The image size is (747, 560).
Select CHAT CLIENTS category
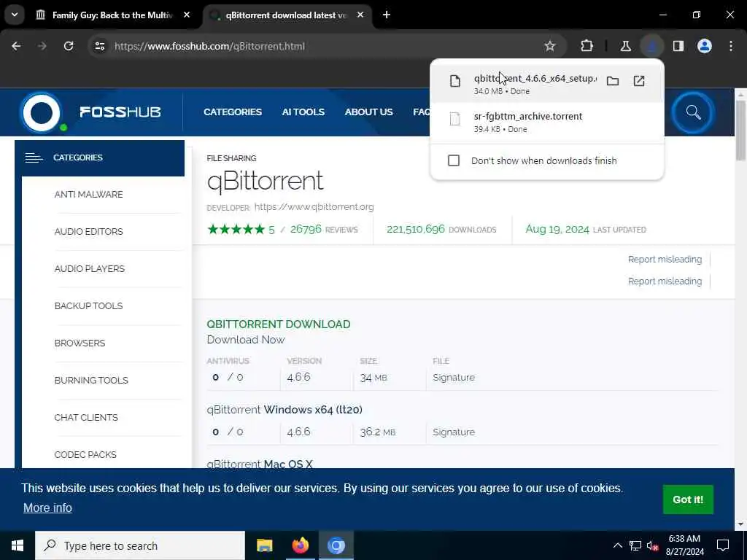pos(86,417)
